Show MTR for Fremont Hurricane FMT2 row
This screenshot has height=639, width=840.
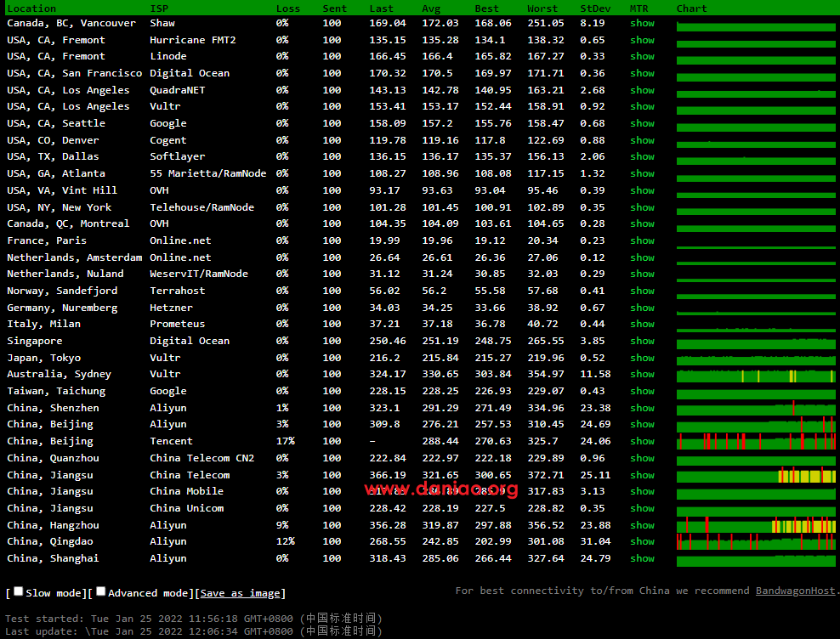tap(642, 40)
